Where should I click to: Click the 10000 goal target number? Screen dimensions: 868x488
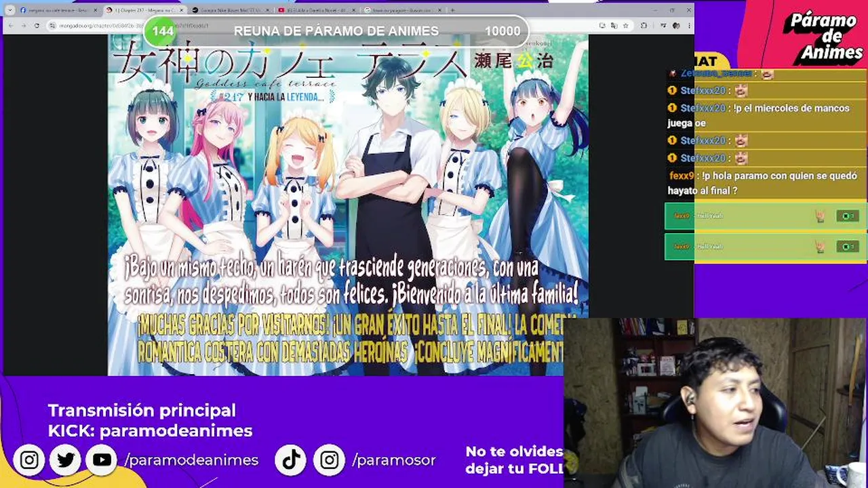502,31
